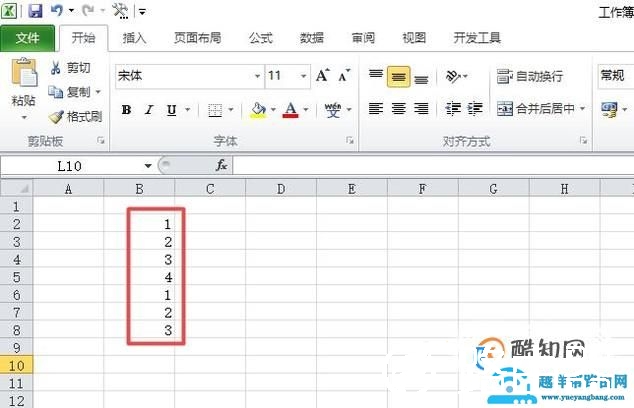Image resolution: width=634 pixels, height=408 pixels.
Task: Expand the Name Box dropdown arrow
Action: pos(148,166)
